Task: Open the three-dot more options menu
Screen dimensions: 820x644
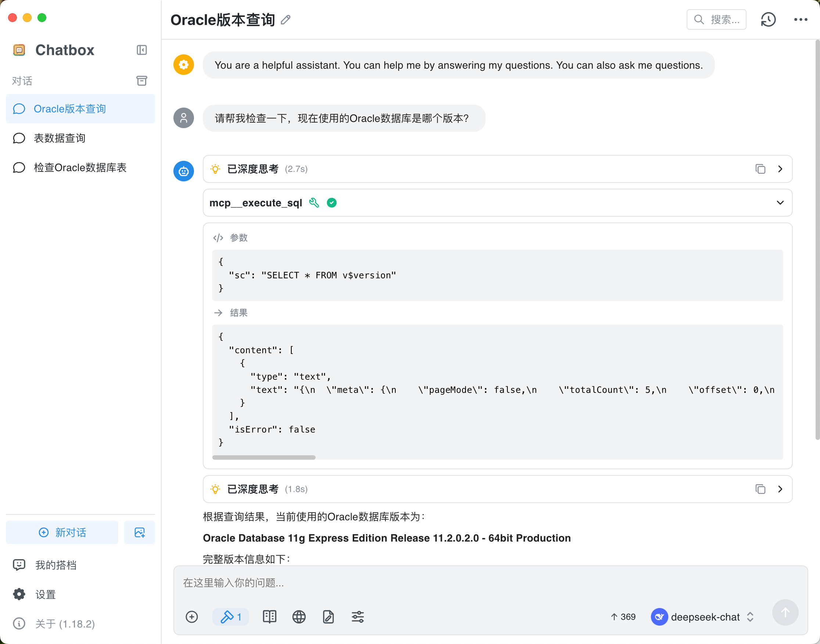Action: (801, 19)
